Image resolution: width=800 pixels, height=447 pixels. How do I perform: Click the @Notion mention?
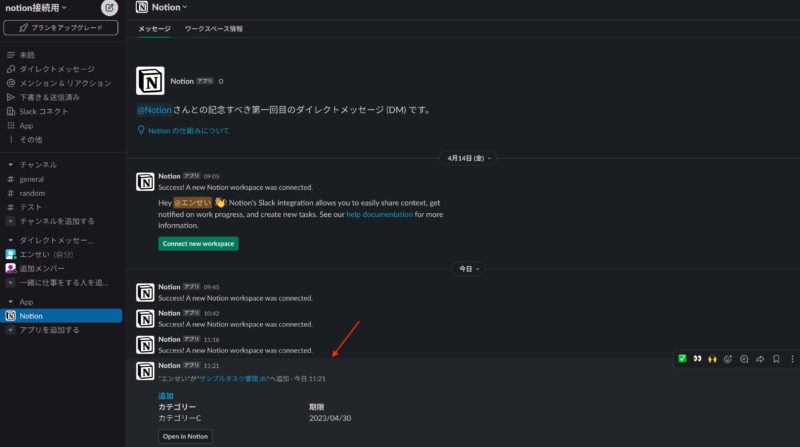click(x=154, y=110)
